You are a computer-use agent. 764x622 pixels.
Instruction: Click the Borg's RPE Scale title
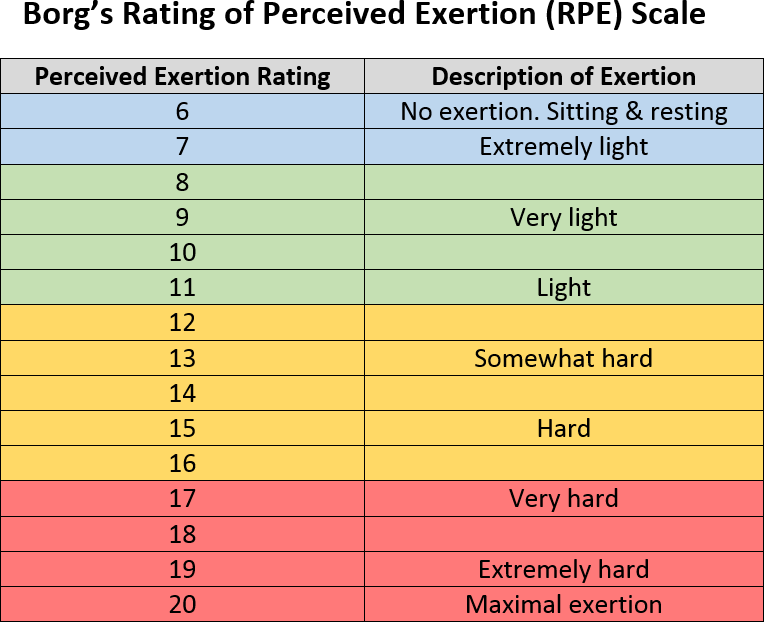tap(364, 17)
